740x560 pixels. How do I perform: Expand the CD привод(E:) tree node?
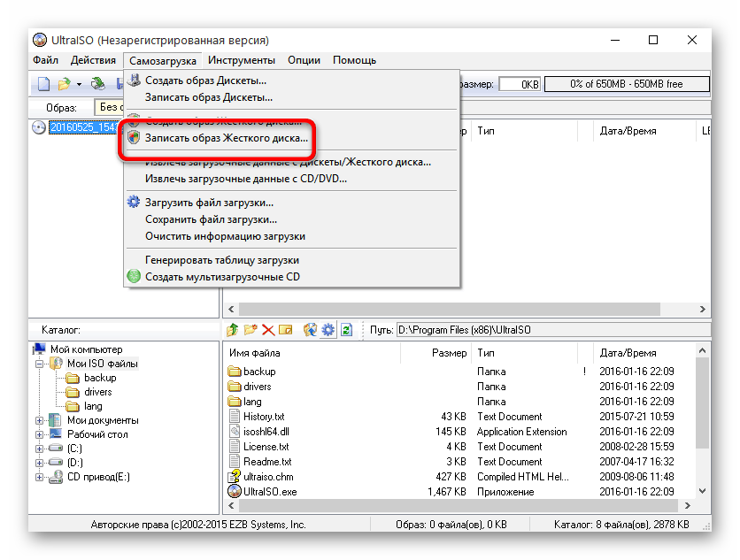click(x=40, y=477)
